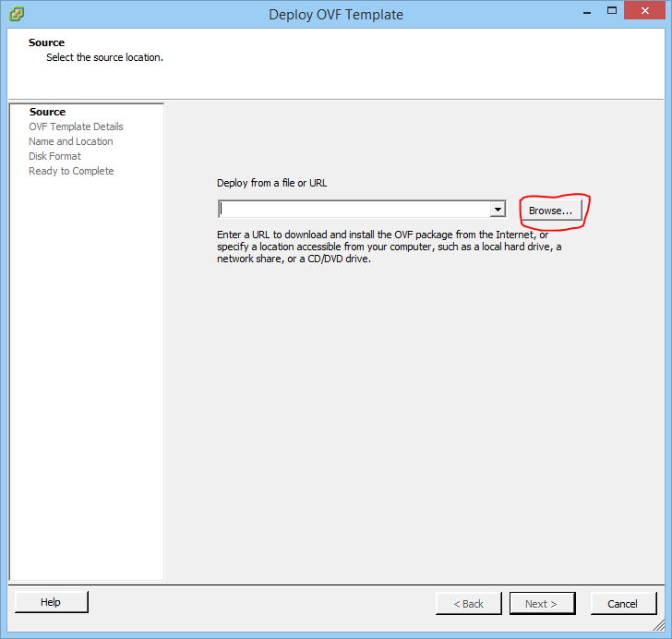The width and height of the screenshot is (672, 639).
Task: Click the vSphere icon in title bar
Action: [x=17, y=14]
